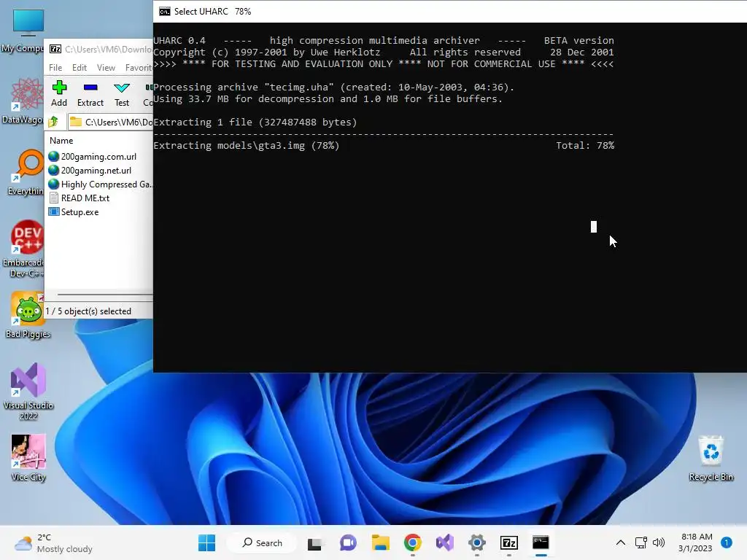The image size is (747, 560).
Task: Sort file list by Name column
Action: pyautogui.click(x=61, y=141)
